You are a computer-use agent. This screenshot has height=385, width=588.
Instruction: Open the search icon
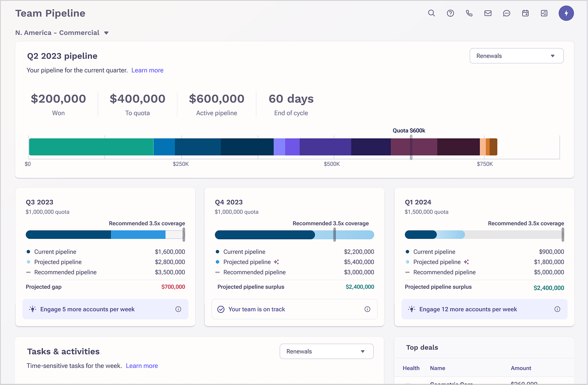(x=431, y=13)
